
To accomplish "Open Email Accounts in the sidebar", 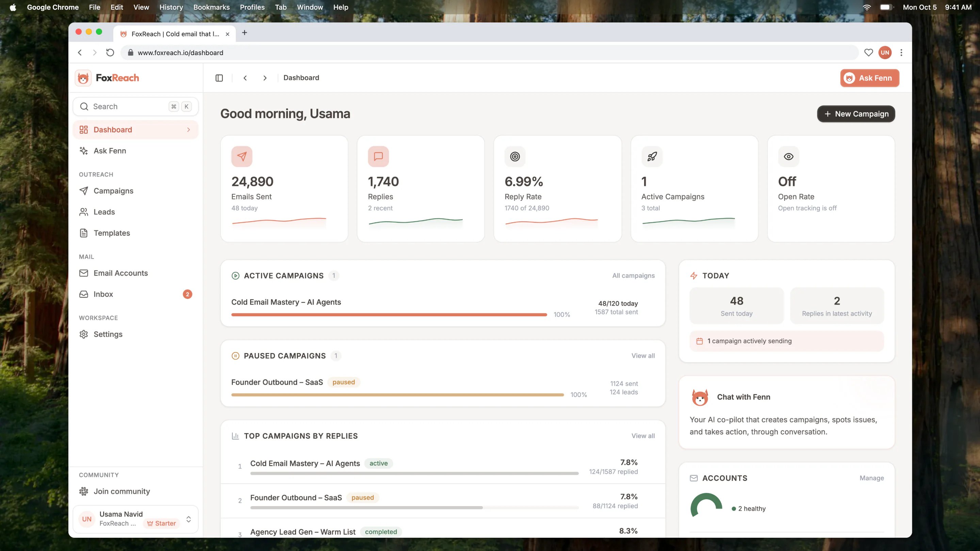I will point(135,273).
